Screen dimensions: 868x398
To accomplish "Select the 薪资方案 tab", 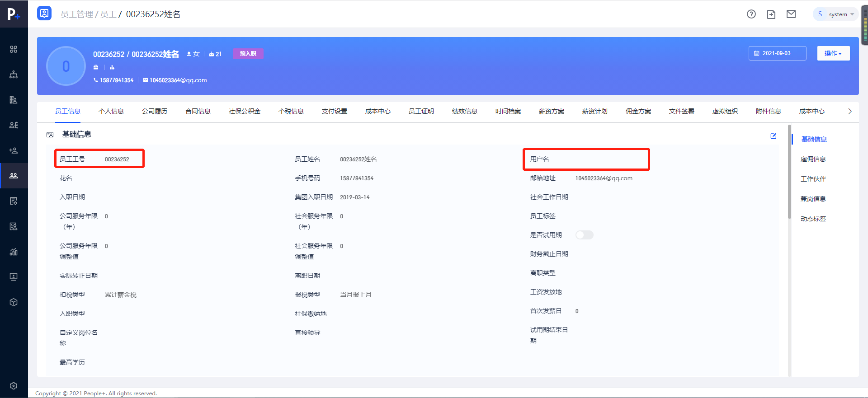I will click(551, 111).
